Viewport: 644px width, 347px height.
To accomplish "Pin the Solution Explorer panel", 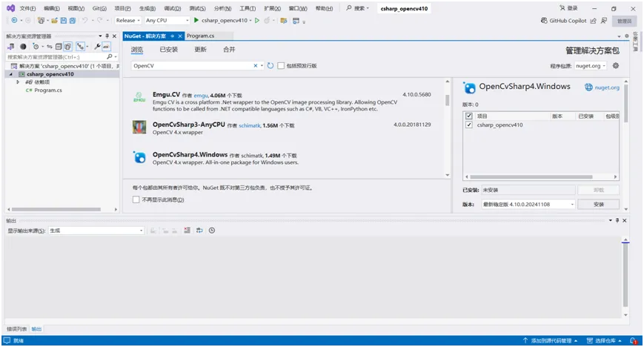I will [x=107, y=36].
